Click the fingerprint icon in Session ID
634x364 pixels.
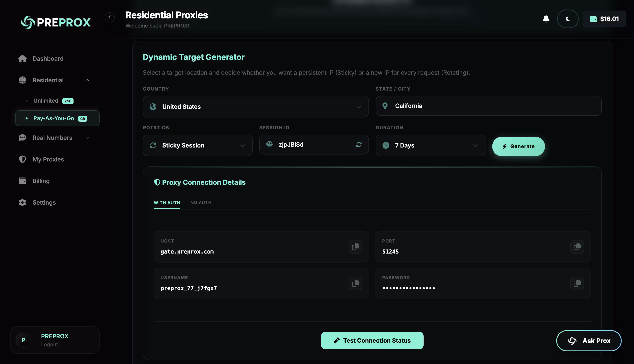point(269,145)
